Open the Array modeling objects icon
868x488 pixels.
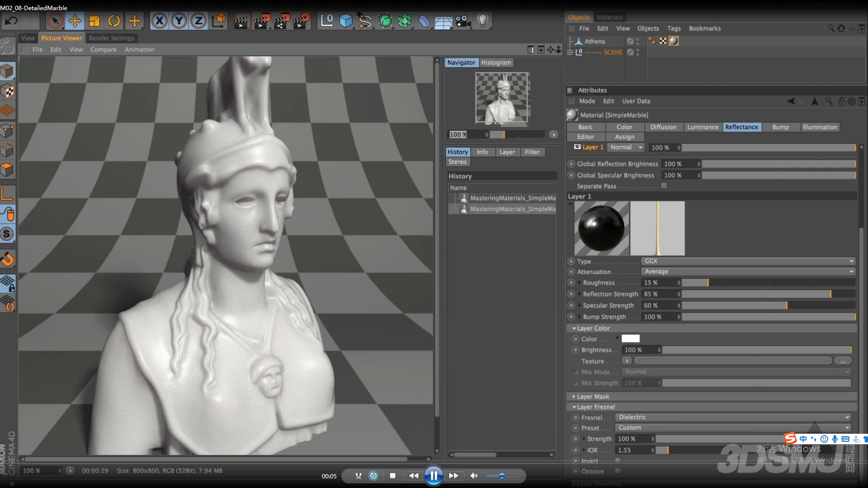405,21
